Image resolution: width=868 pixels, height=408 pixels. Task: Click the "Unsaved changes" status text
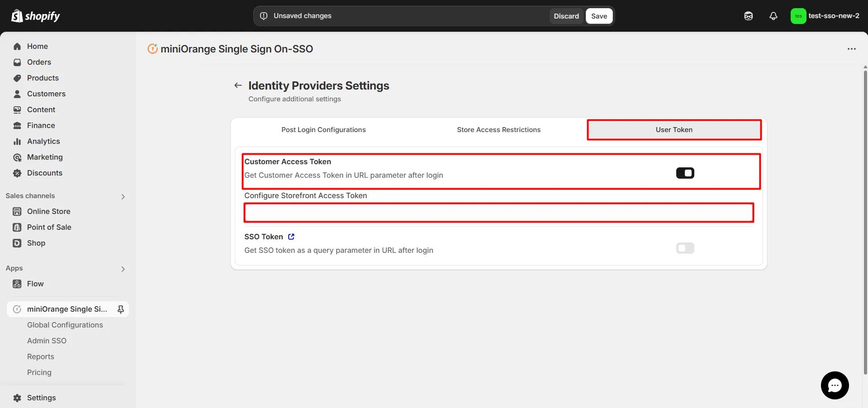(x=302, y=16)
